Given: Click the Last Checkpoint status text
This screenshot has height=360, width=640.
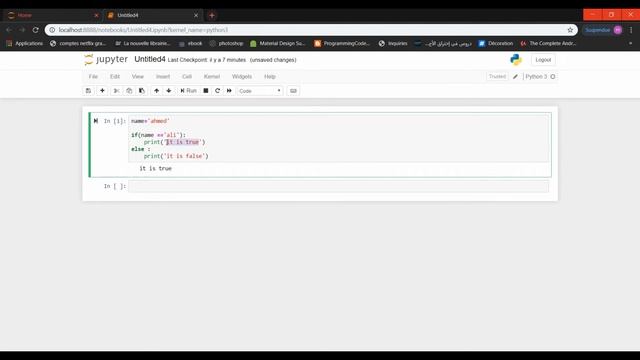Looking at the screenshot, I should click(207, 60).
